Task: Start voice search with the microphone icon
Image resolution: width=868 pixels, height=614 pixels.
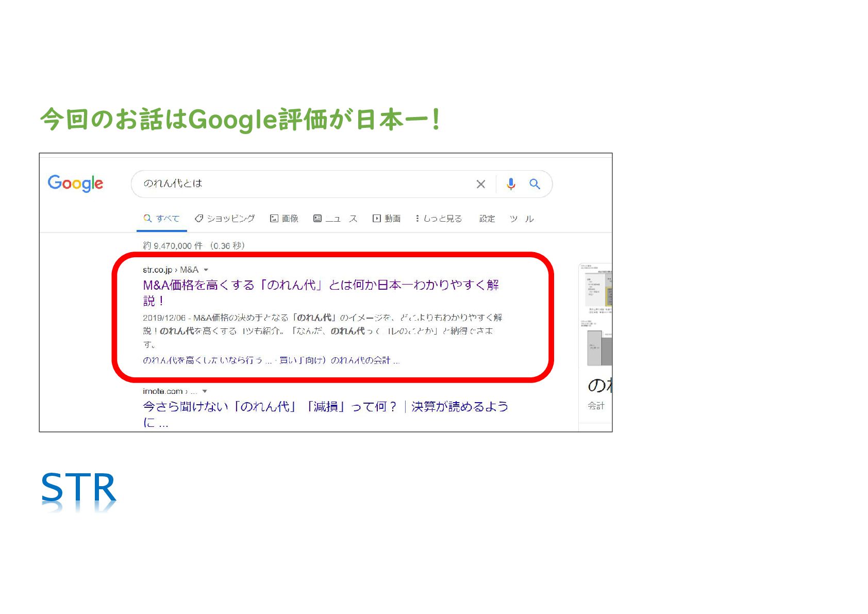Action: [x=510, y=184]
